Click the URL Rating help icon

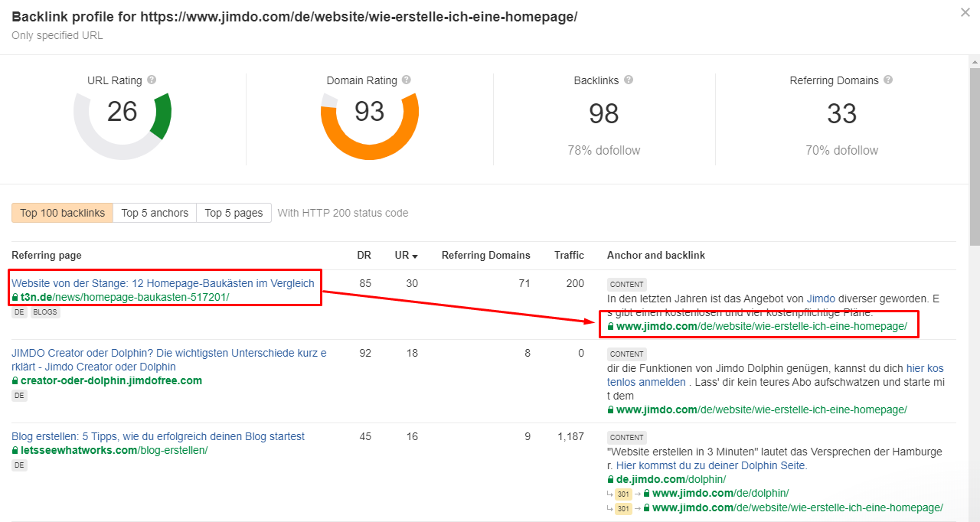pyautogui.click(x=152, y=80)
